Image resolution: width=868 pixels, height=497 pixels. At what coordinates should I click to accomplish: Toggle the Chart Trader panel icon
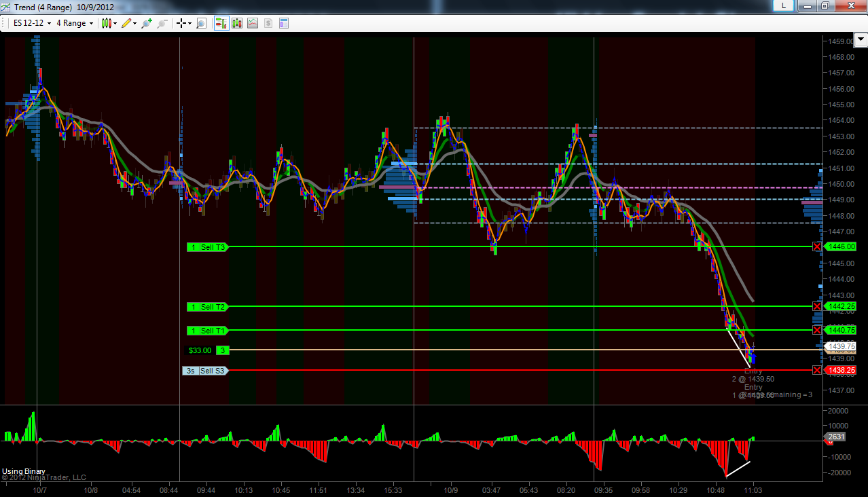[221, 23]
